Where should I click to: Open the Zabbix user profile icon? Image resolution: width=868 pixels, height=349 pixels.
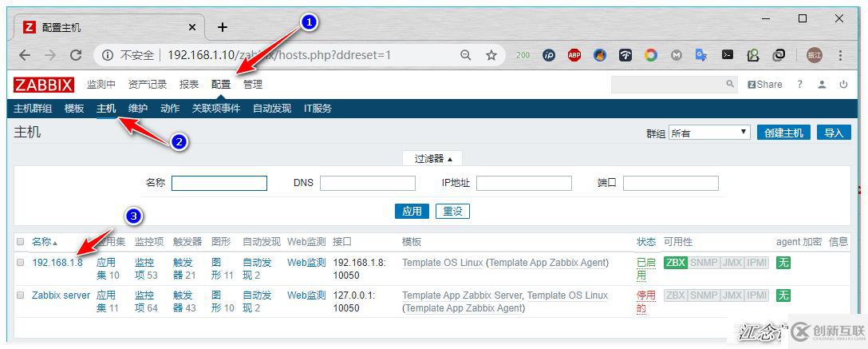point(822,84)
